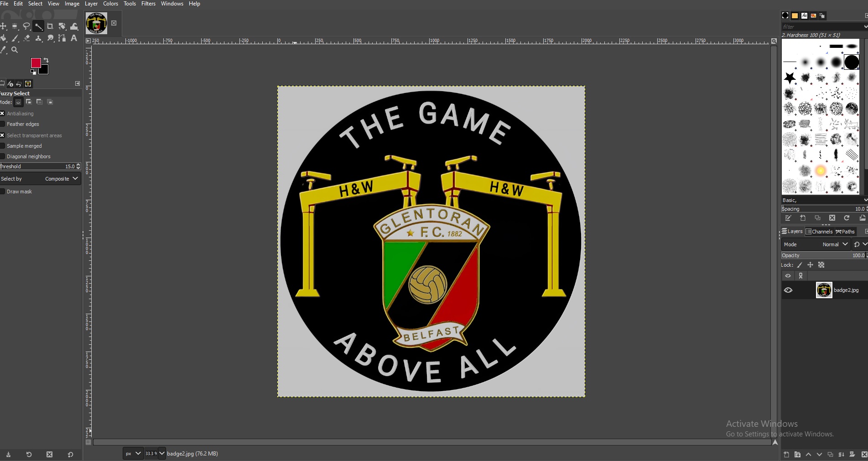Set selection mode to Subtract from selection
This screenshot has height=461, width=868.
pos(39,102)
